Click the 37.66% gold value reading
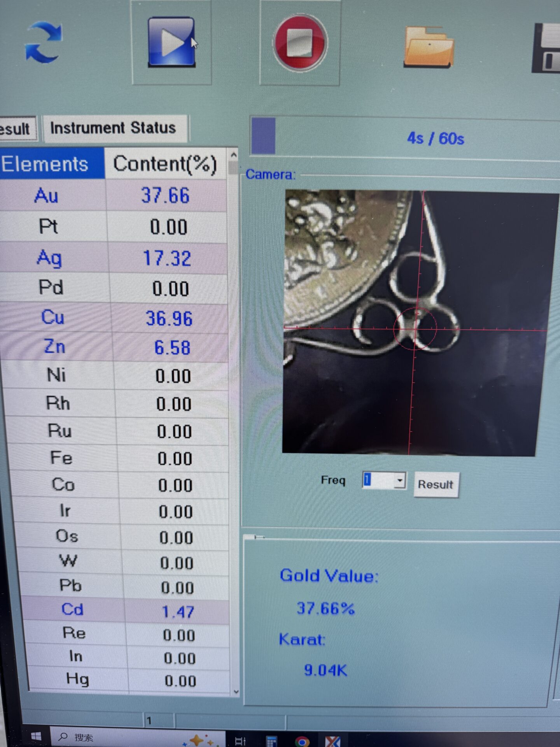The width and height of the screenshot is (560, 747). [x=325, y=608]
